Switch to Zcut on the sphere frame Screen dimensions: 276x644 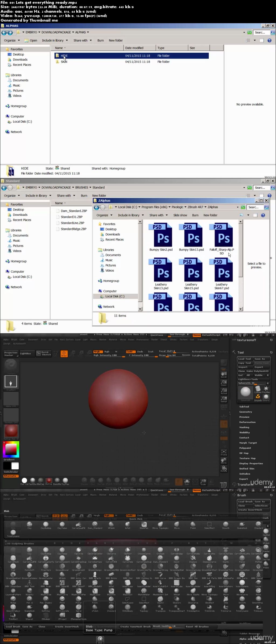pyautogui.click(x=151, y=352)
